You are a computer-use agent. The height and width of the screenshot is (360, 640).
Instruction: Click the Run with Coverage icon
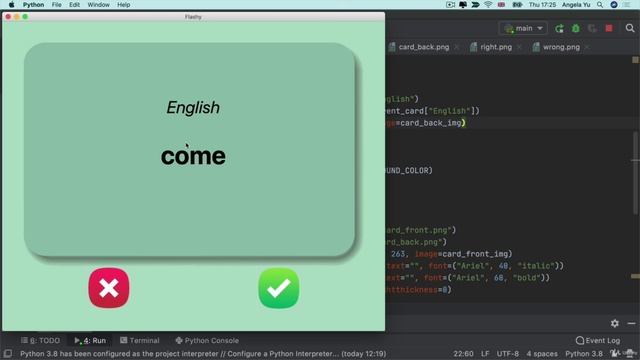click(592, 28)
